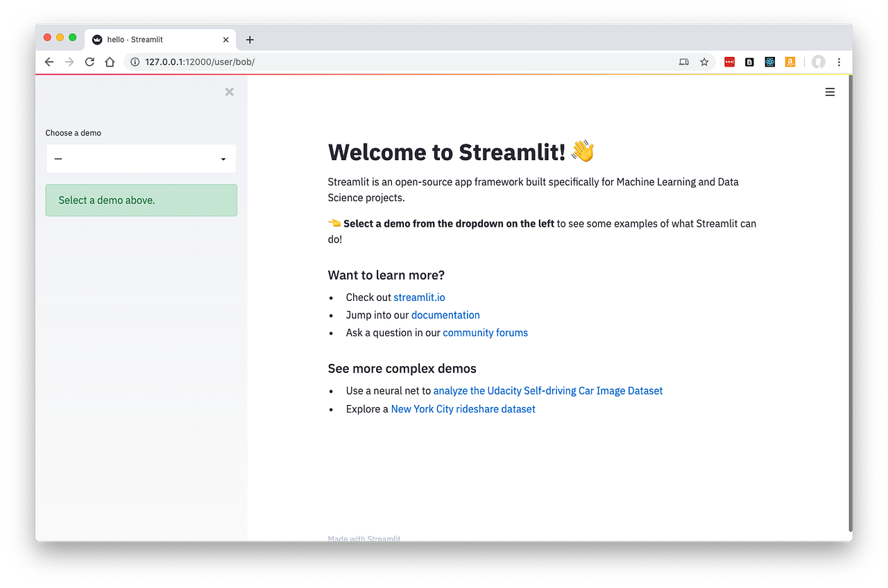
Task: Collapse the sidebar with the X control
Action: point(229,92)
